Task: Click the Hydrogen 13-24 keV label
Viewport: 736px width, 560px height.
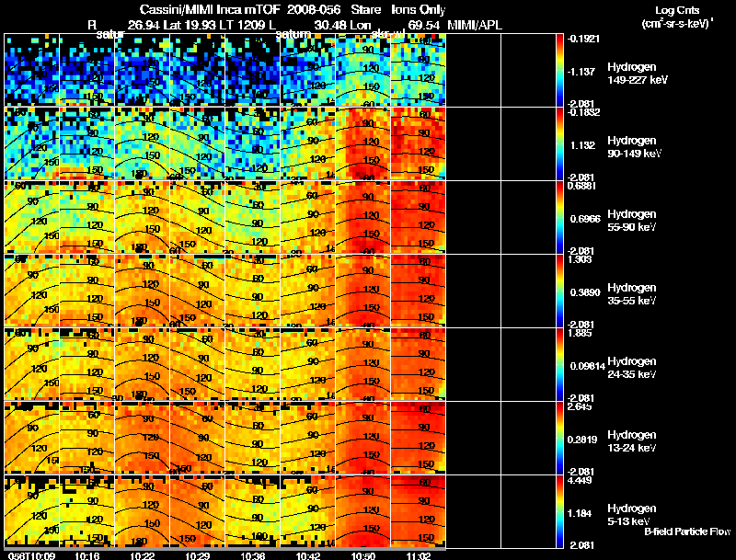Action: click(631, 441)
